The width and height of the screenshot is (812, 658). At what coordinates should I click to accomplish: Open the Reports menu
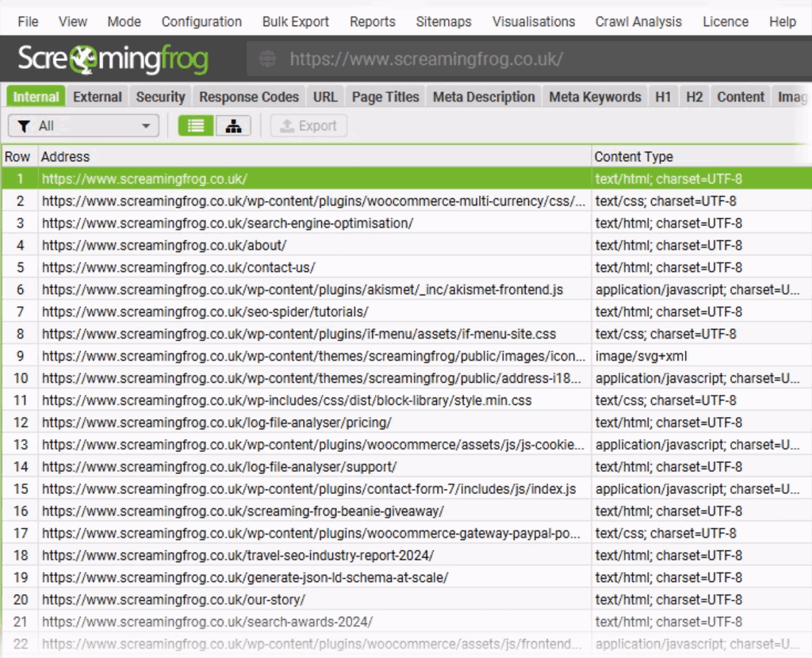tap(372, 21)
